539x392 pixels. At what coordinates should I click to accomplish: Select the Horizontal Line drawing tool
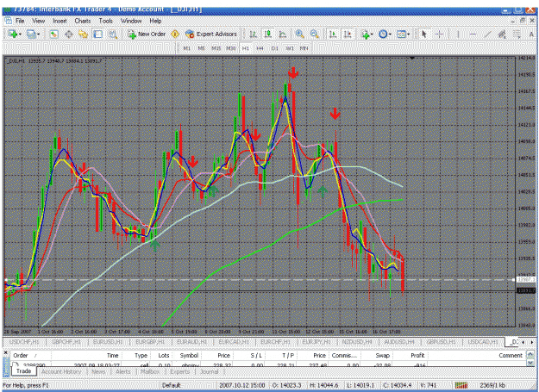click(x=473, y=34)
